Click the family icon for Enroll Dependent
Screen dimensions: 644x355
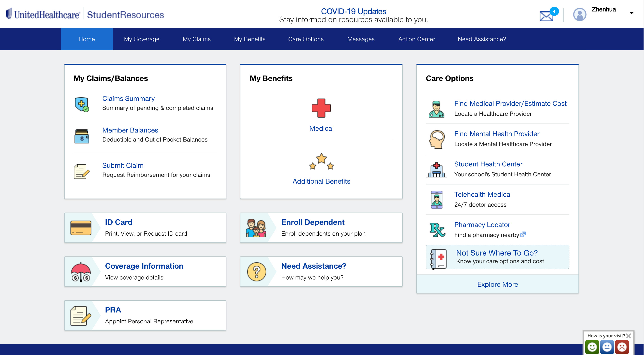[x=256, y=228]
